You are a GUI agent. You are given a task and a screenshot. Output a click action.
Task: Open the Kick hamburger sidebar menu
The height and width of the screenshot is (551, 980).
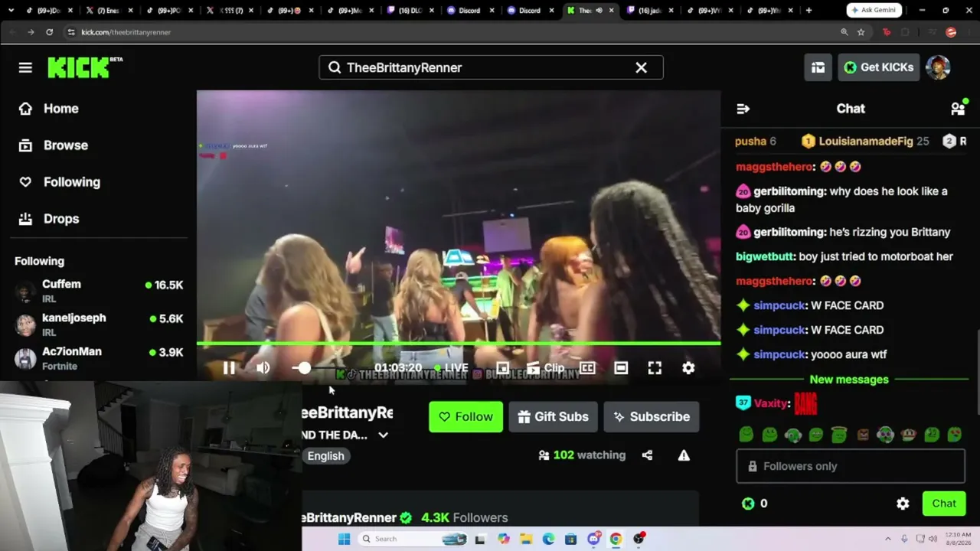point(25,67)
